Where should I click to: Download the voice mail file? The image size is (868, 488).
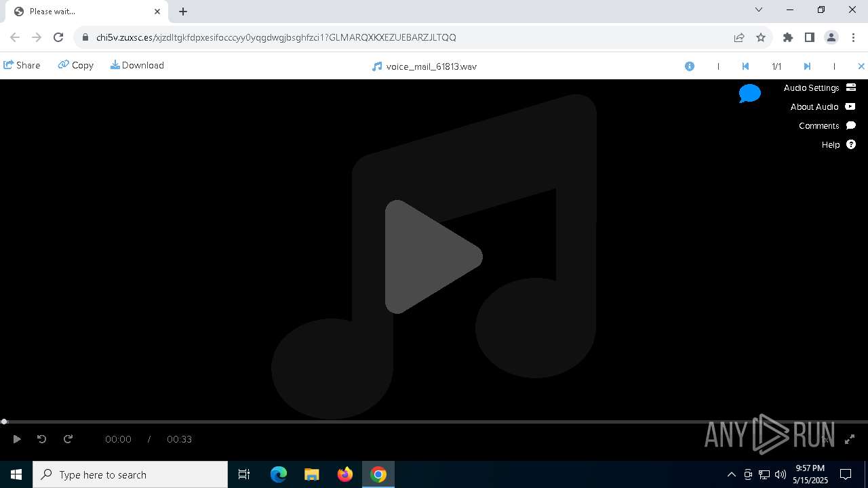[137, 65]
